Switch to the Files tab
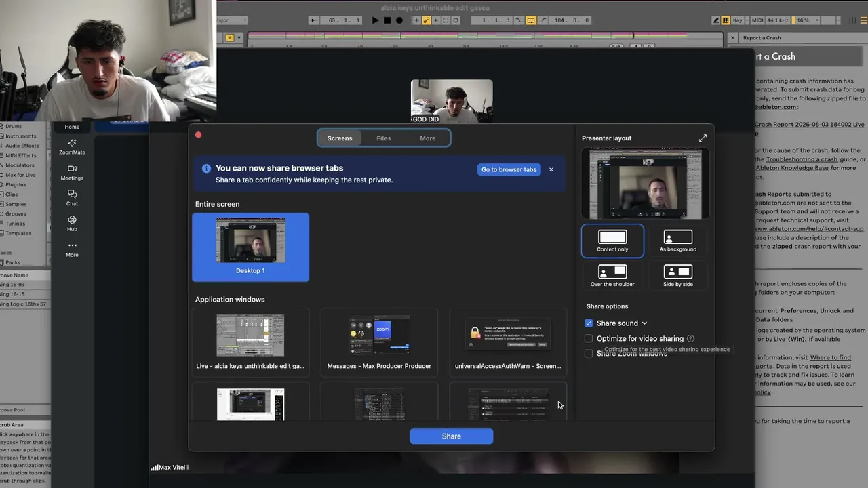 pos(384,138)
